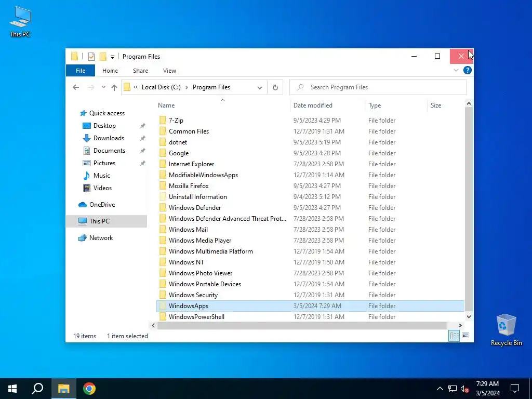Open This PC desktop icon
The image size is (532, 399).
pos(20,22)
